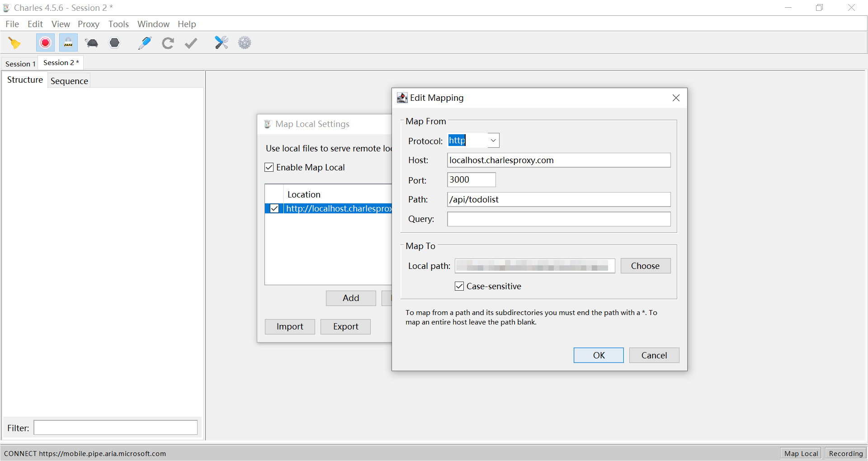
Task: Click the Edit Mapping dialog title icon
Action: click(402, 98)
